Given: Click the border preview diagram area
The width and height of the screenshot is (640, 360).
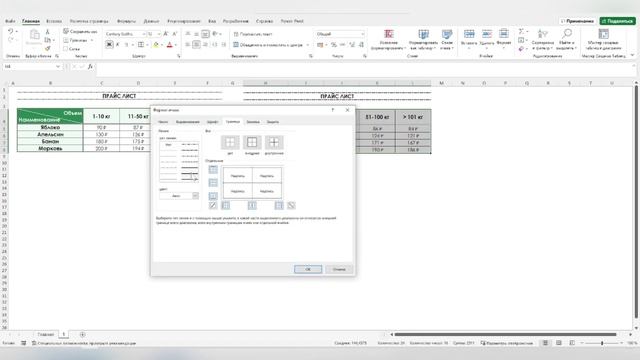Looking at the screenshot, I should (252, 183).
